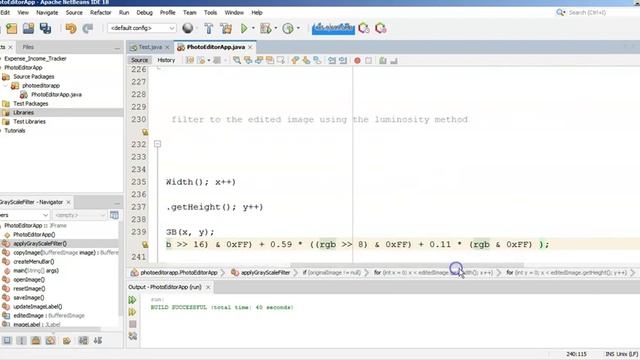Click the Search (Ctrl+I) field
Image resolution: width=640 pixels, height=360 pixels.
coord(587,13)
